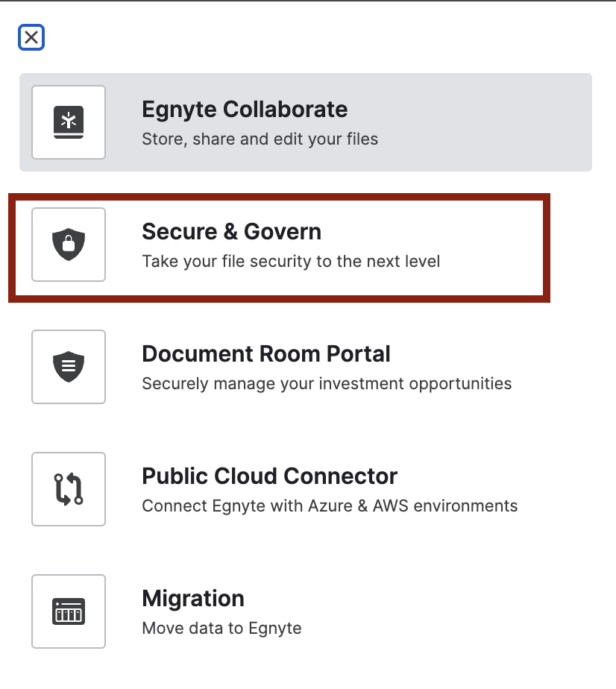Screen dimensions: 616x689
Task: Click the icon beside 'Move data to Egnyte'
Action: pos(68,611)
